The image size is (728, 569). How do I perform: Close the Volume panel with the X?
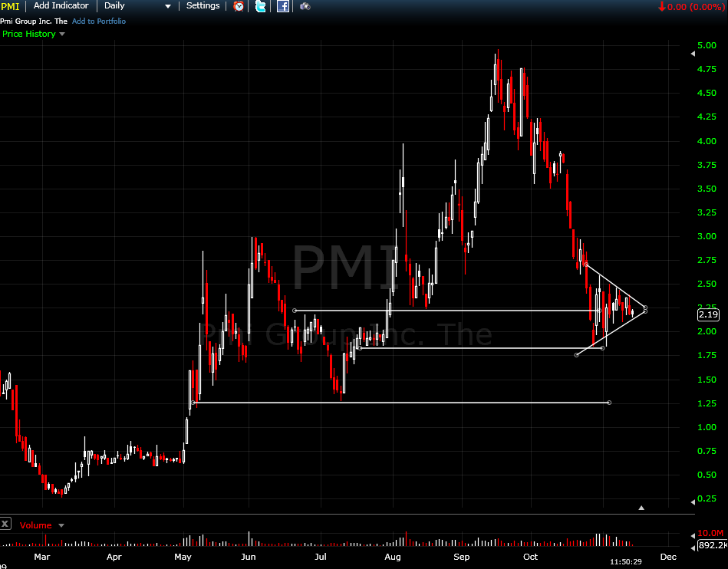5,524
